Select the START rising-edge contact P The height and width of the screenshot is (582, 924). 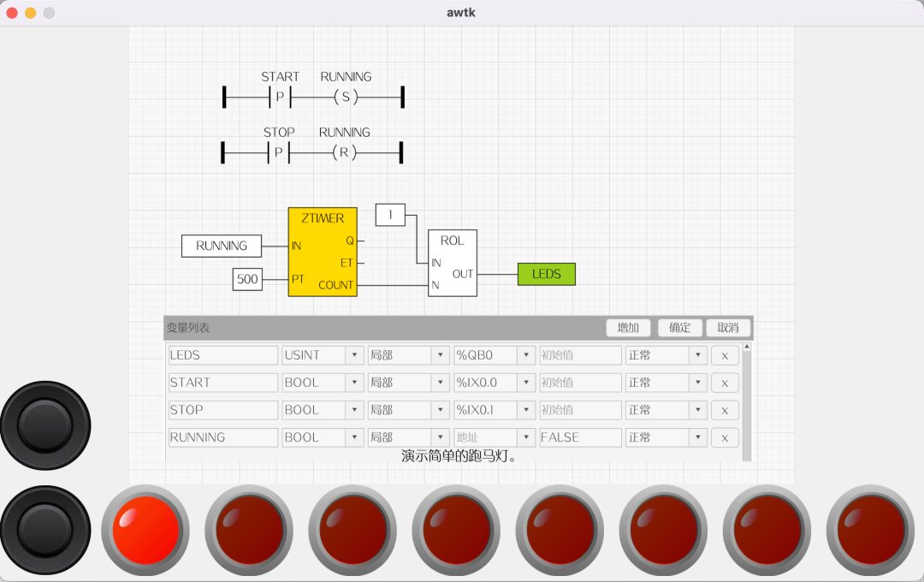tap(280, 98)
